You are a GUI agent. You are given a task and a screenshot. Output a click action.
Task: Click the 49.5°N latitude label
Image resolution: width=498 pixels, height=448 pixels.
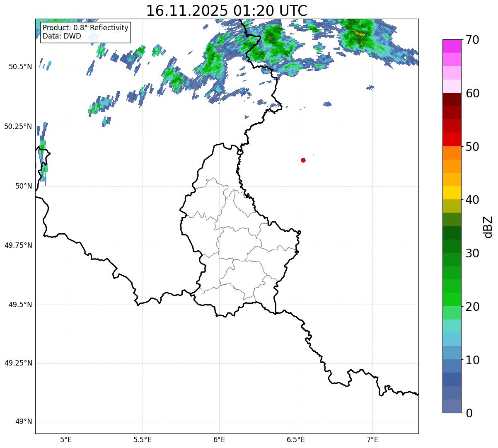coord(20,305)
